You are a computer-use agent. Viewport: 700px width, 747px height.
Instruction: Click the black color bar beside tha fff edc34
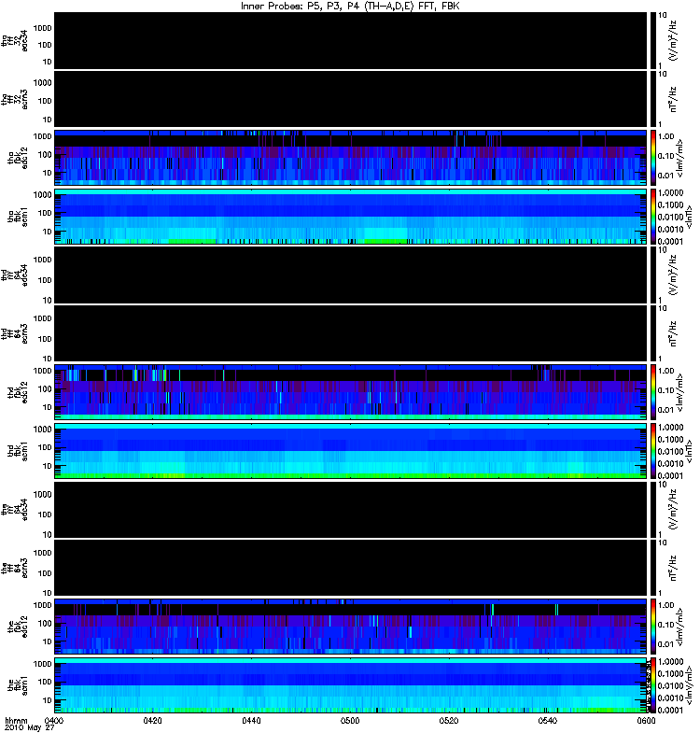[653, 40]
